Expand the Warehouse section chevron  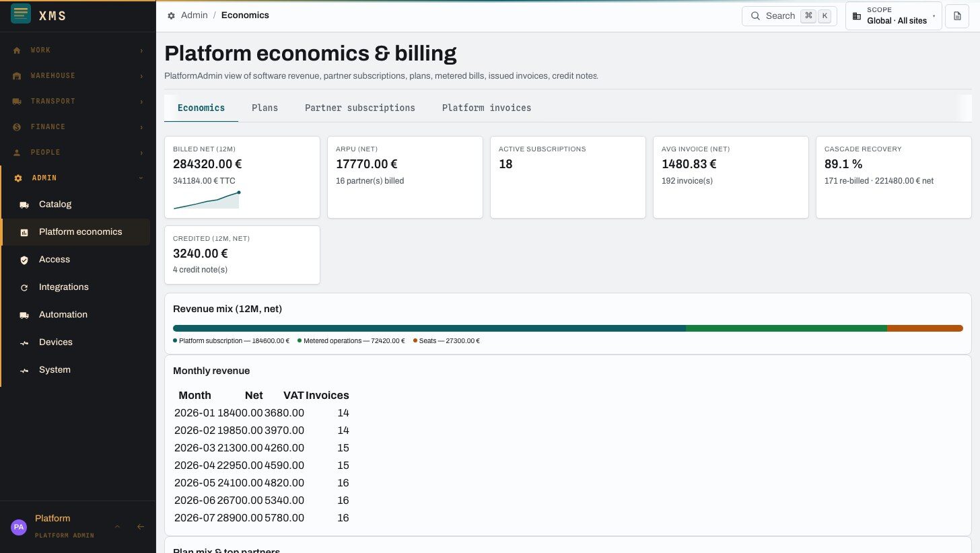tap(141, 76)
